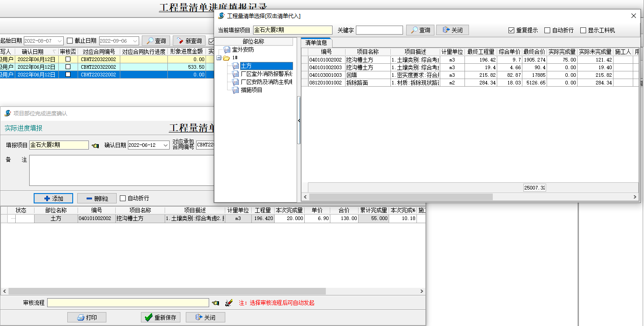Tick the 截止日期 checkbox

coord(70,41)
